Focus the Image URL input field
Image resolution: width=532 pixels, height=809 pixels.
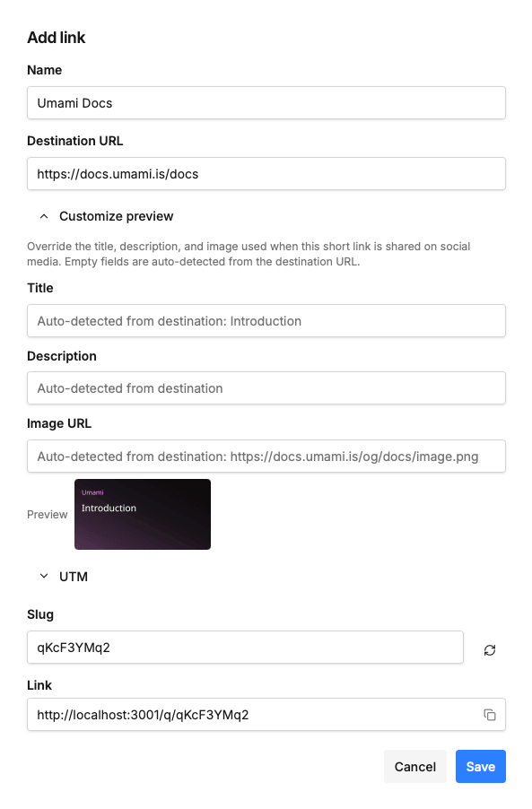[x=266, y=457]
